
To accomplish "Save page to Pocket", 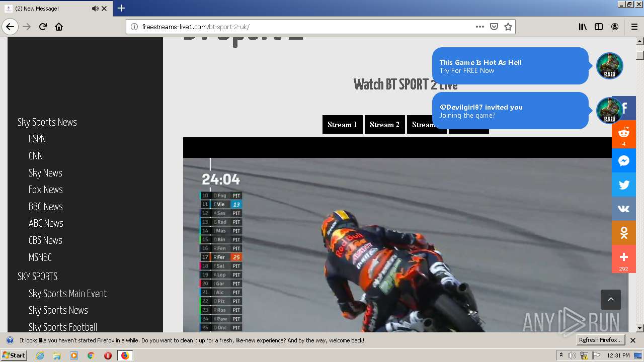I will coord(494,27).
